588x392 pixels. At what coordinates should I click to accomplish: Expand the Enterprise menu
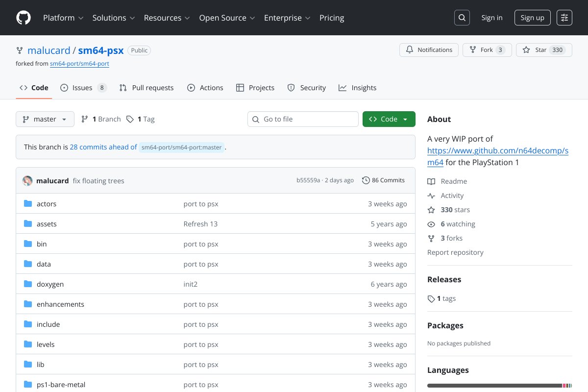pos(288,18)
